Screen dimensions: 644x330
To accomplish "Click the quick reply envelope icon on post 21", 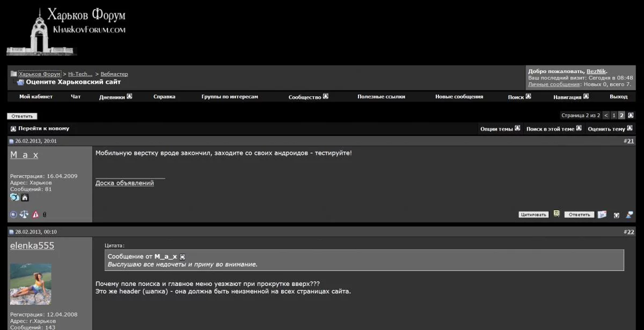I will coord(602,214).
